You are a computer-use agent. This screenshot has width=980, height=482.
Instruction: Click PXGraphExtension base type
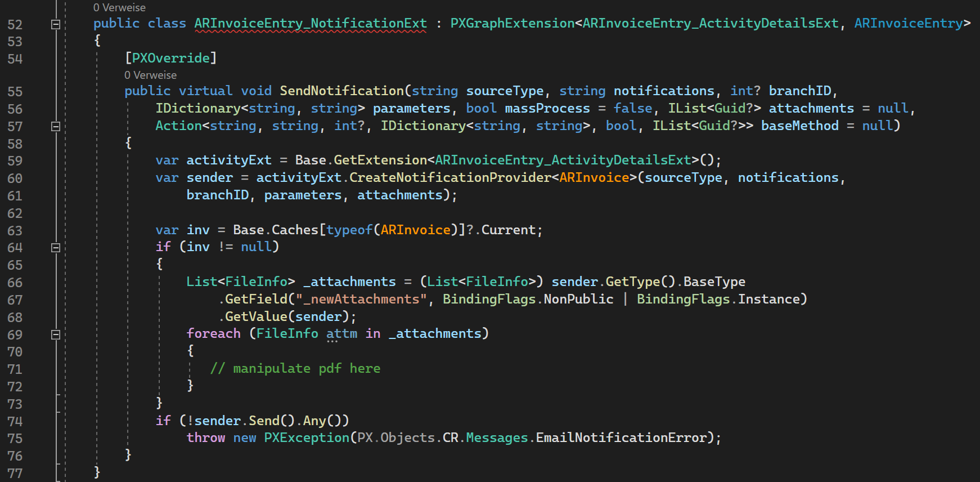click(513, 24)
